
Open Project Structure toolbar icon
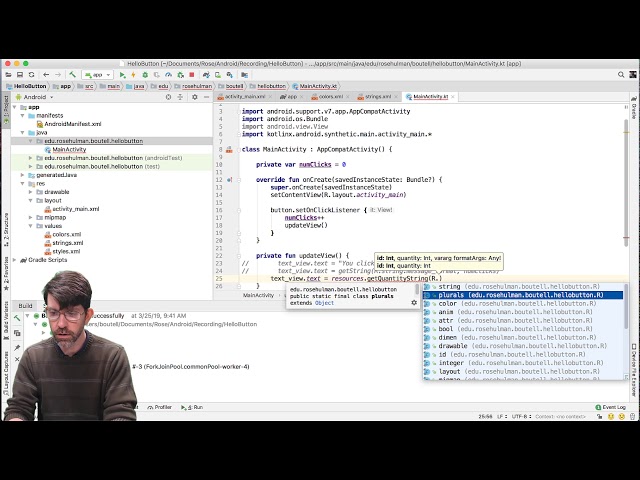tap(244, 75)
